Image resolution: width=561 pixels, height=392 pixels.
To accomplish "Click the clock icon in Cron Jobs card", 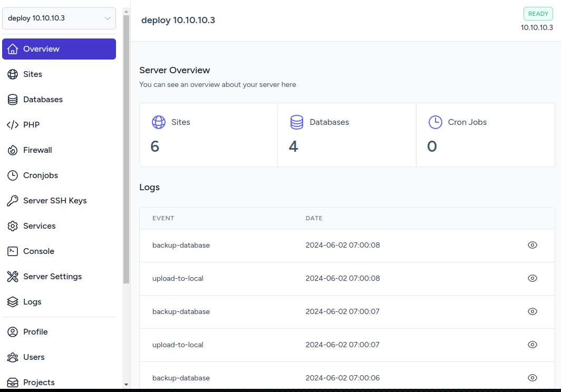I will (435, 122).
